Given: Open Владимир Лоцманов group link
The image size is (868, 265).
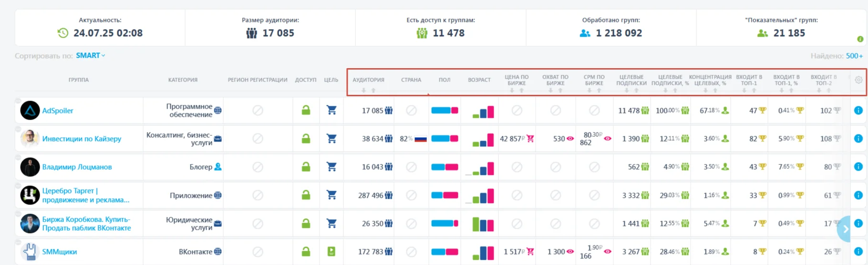Looking at the screenshot, I should tap(77, 167).
